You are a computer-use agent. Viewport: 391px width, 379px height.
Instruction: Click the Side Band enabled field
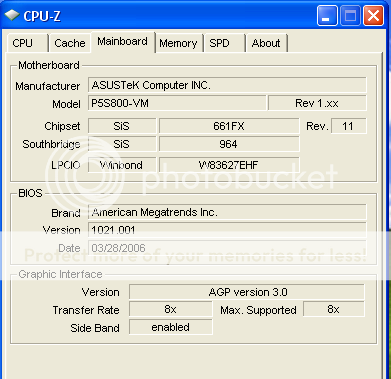pyautogui.click(x=170, y=327)
